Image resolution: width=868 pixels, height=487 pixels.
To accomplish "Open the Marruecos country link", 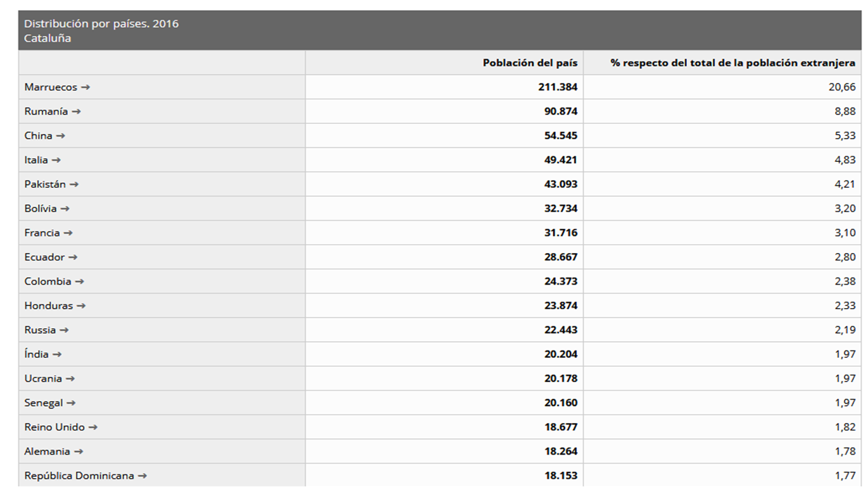I will (57, 87).
